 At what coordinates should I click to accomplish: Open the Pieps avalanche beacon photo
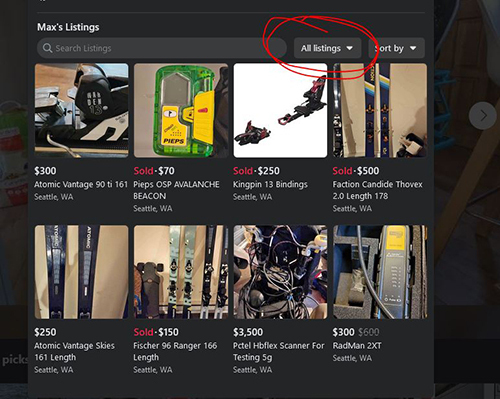point(181,110)
